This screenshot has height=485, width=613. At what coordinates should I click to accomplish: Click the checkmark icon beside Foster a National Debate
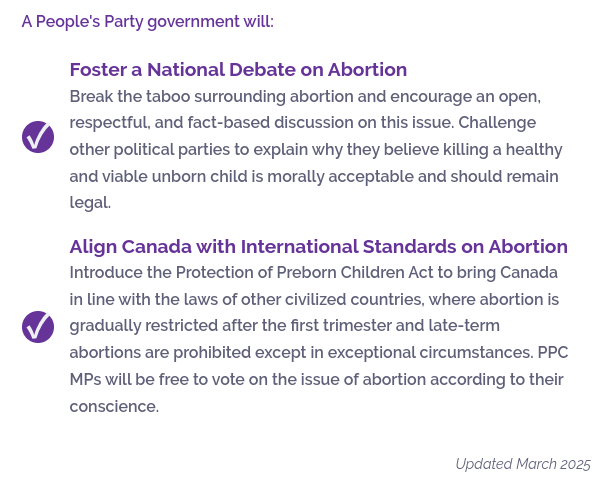click(38, 137)
